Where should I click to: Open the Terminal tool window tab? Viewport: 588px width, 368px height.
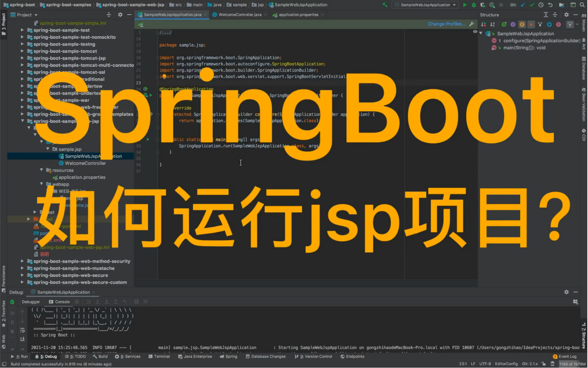[159, 356]
